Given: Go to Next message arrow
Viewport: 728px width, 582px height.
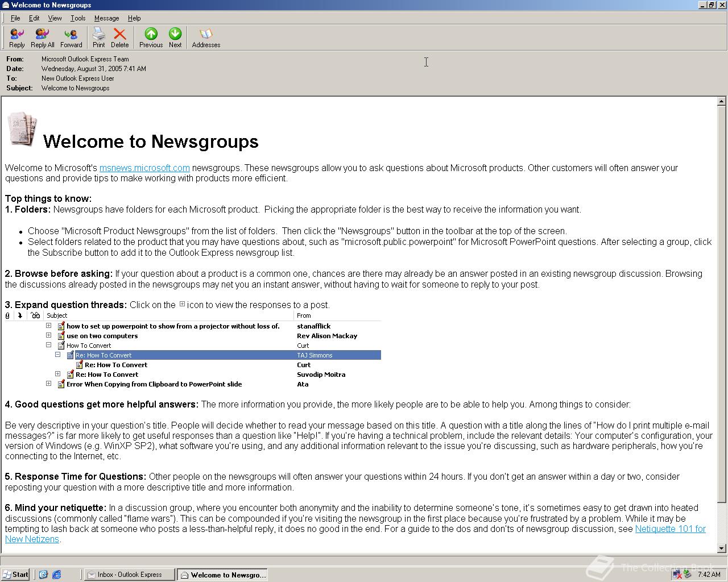Looking at the screenshot, I should tap(175, 38).
